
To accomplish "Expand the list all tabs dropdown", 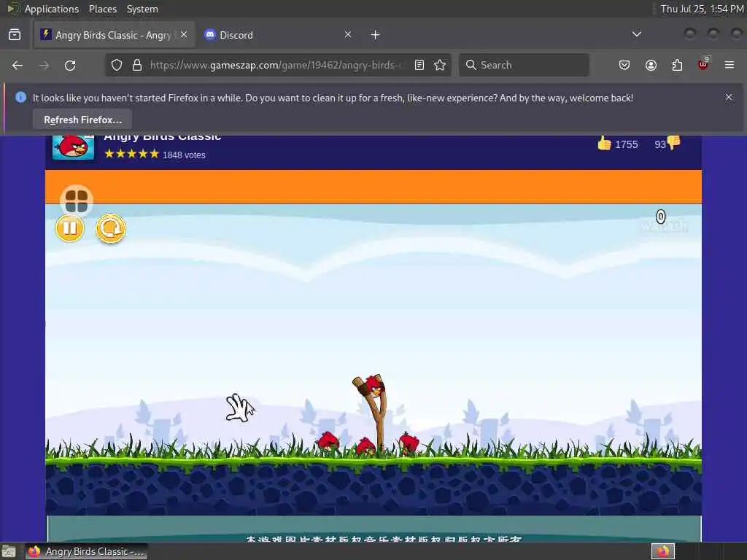I will (x=636, y=34).
